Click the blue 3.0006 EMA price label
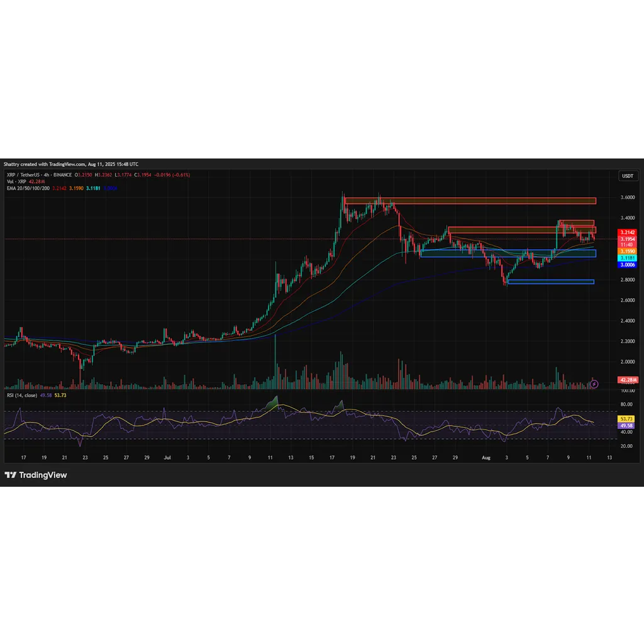This screenshot has width=644, height=644. 627,265
